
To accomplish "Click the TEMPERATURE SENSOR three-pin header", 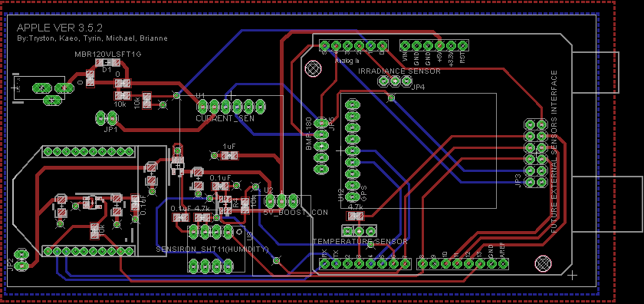I will click(360, 230).
